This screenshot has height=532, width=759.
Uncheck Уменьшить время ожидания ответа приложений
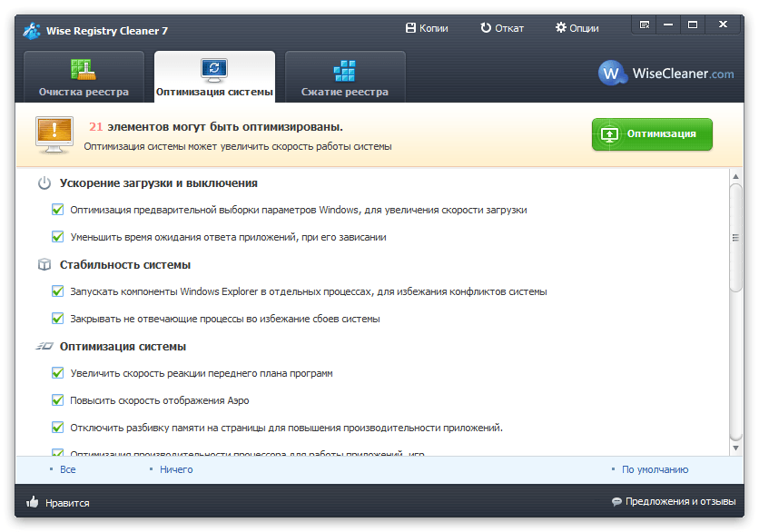pyautogui.click(x=57, y=237)
